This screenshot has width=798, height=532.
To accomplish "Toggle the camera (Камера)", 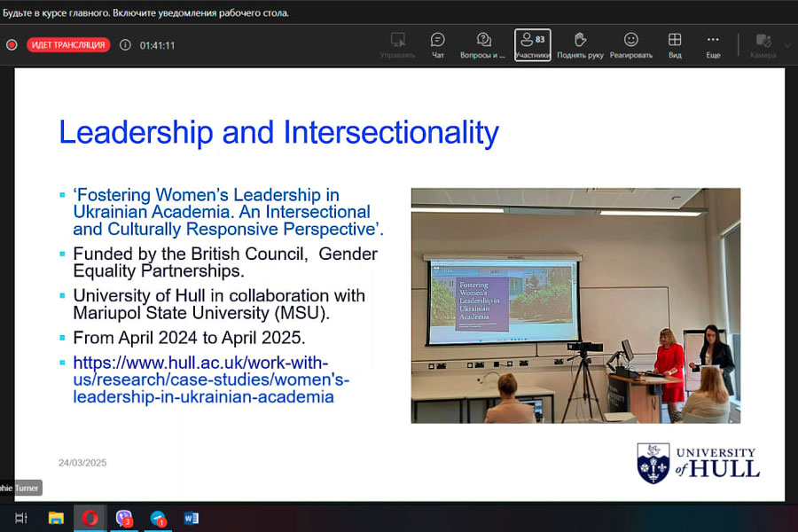I will coord(763,44).
